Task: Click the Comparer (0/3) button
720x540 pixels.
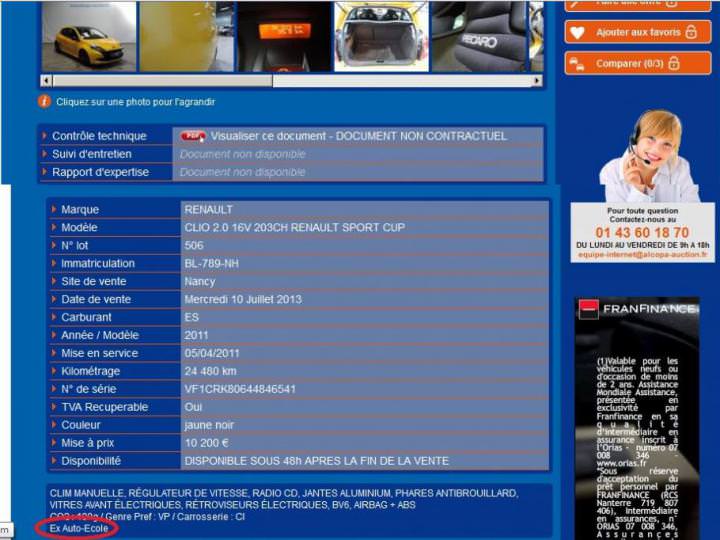Action: click(638, 63)
